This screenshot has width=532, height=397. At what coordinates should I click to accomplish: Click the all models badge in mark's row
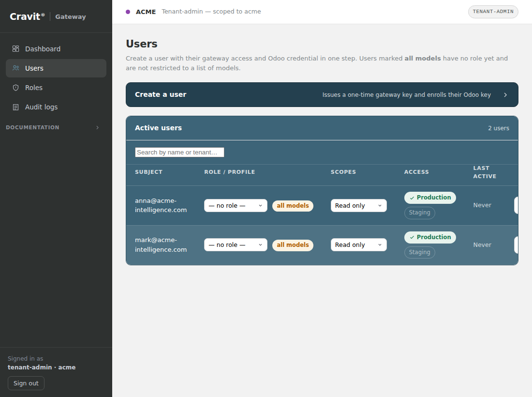point(293,245)
